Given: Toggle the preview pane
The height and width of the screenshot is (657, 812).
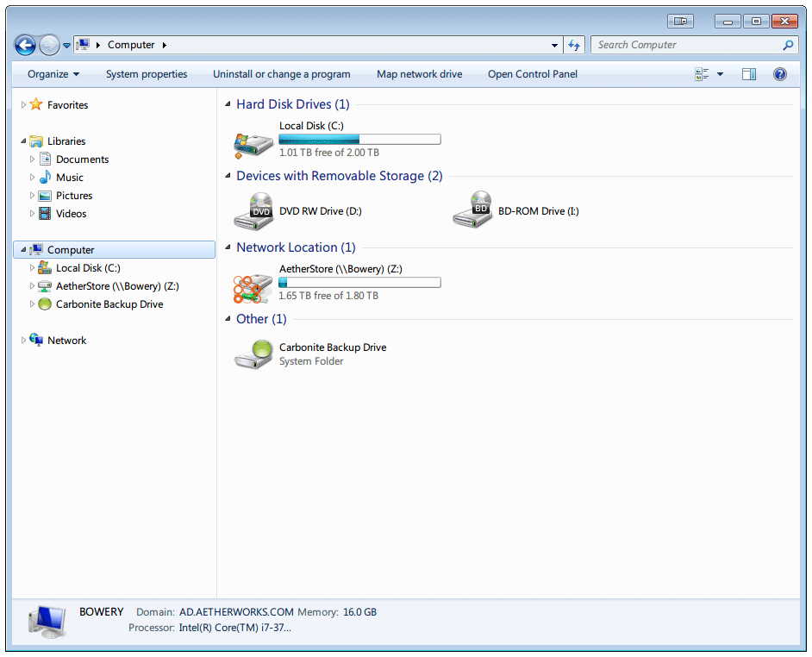Looking at the screenshot, I should coord(749,74).
